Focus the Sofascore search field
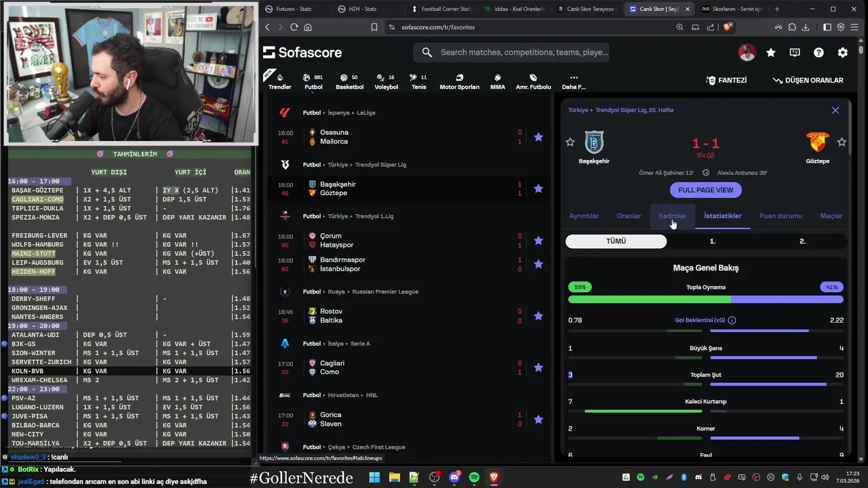 tap(513, 52)
